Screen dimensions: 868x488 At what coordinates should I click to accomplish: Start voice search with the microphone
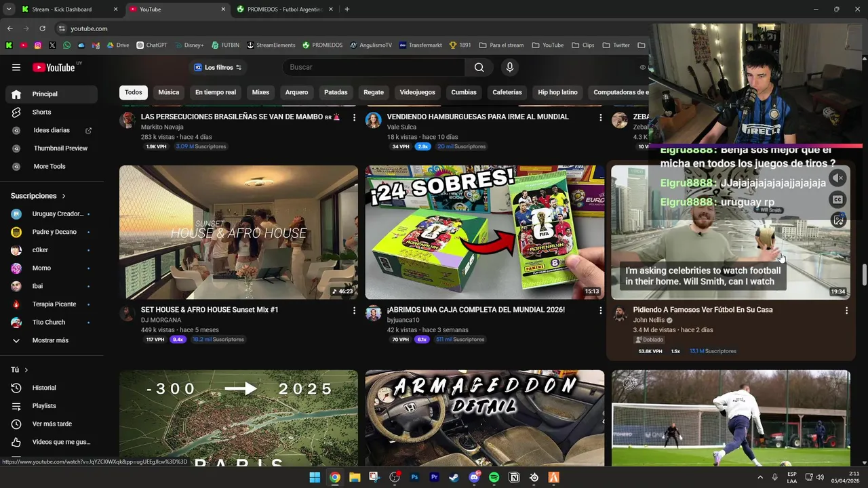point(510,67)
